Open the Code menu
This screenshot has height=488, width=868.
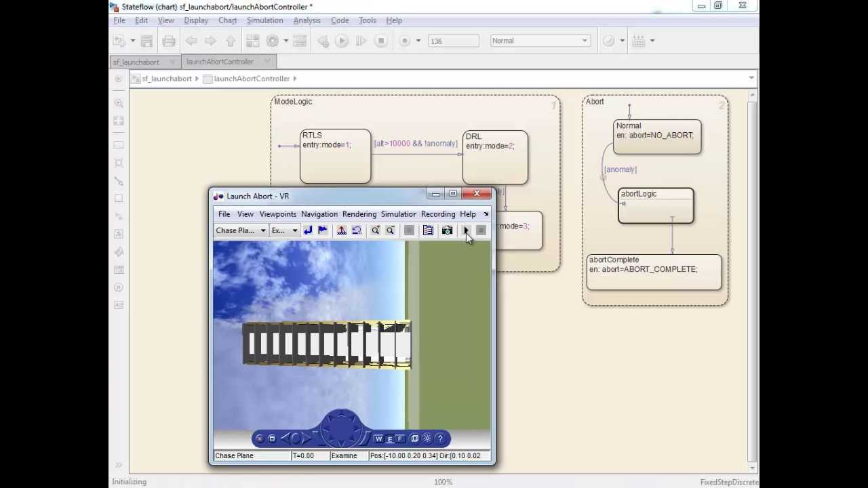[x=340, y=20]
